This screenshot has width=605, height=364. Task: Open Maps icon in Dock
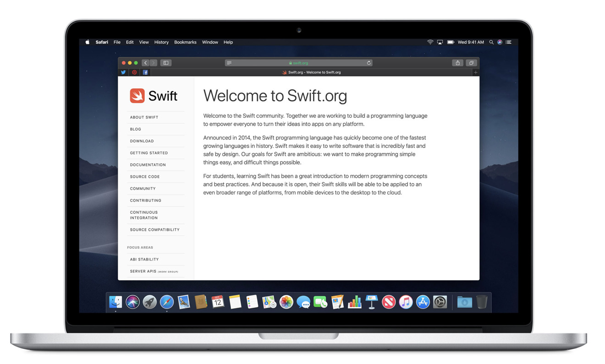269,302
